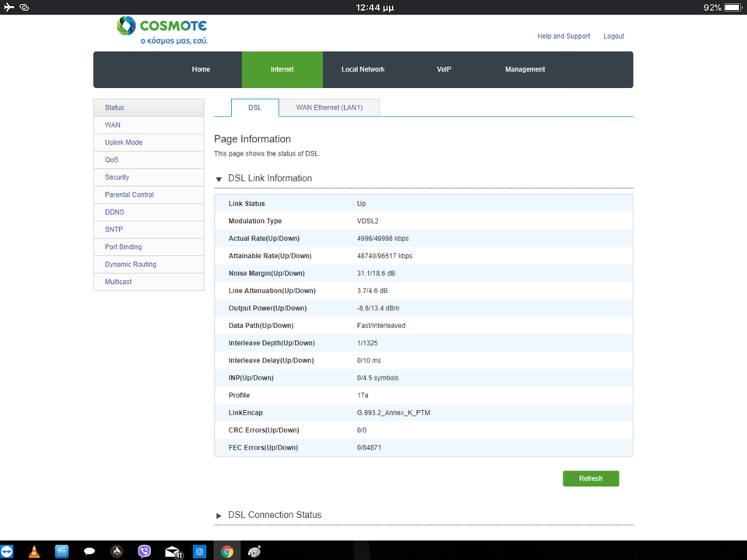Click noise margin value '31.1/18.6 dB'
747x560 pixels.
376,273
